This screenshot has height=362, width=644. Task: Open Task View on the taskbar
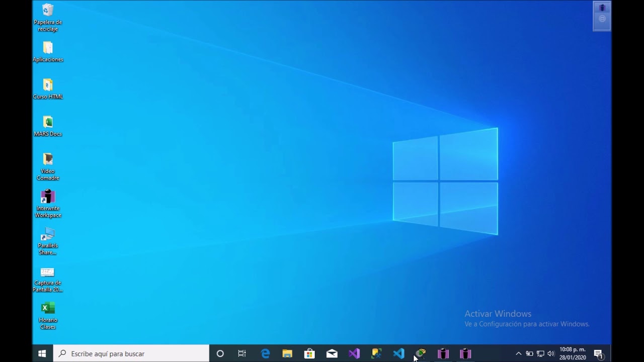tap(242, 353)
